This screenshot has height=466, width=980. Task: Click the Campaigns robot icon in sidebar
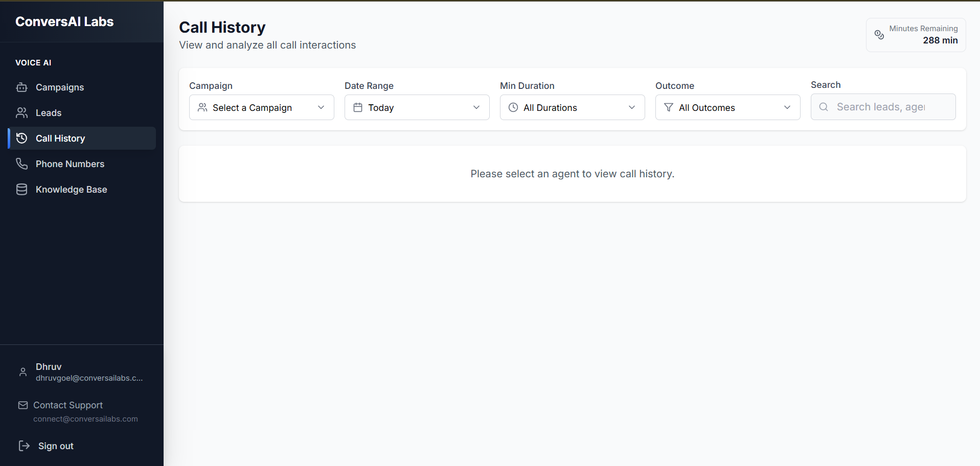21,87
